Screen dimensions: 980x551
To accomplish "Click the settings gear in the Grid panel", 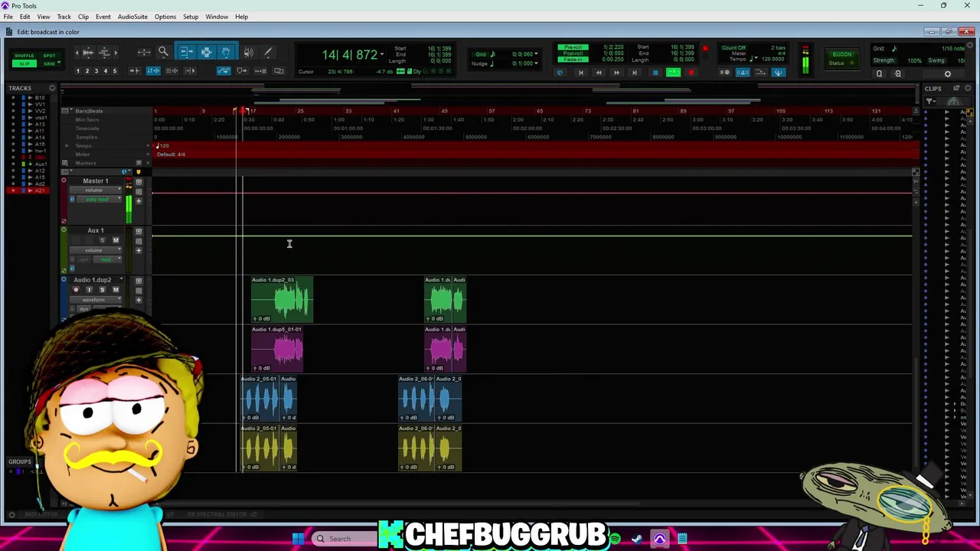I will click(x=947, y=74).
